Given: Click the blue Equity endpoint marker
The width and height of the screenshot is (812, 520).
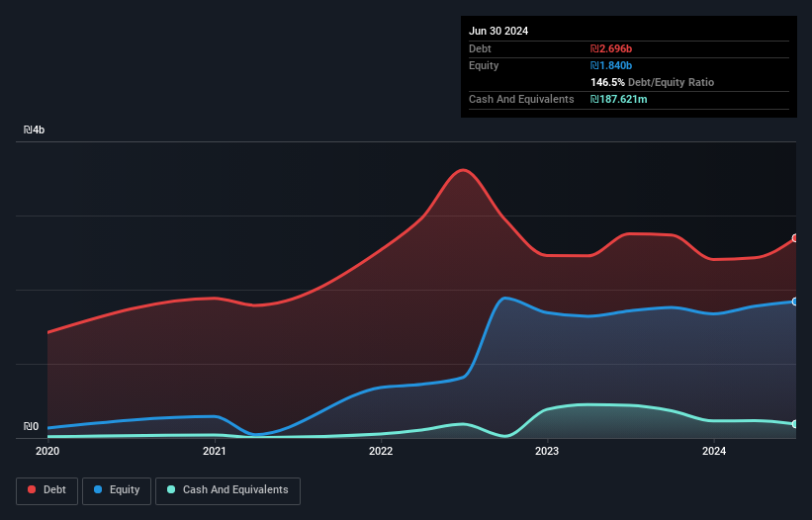Looking at the screenshot, I should [x=795, y=302].
